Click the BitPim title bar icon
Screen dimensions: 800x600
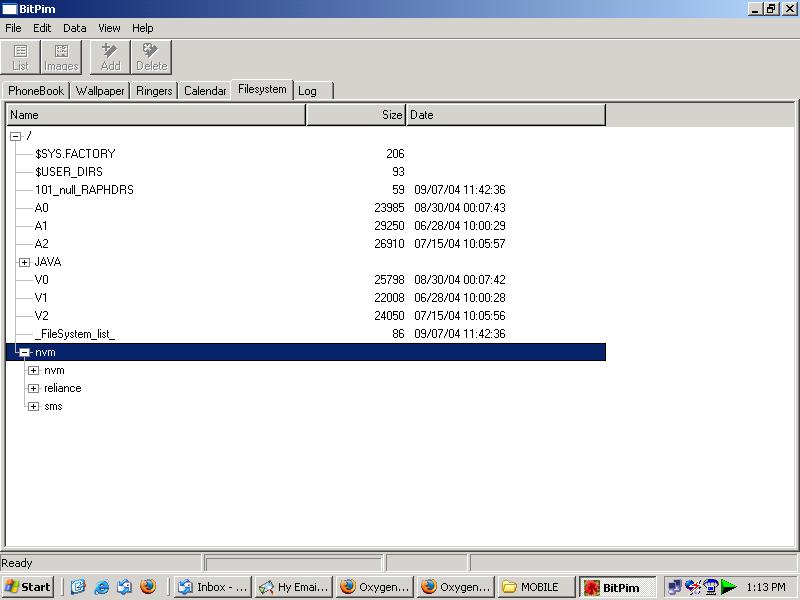[x=9, y=9]
